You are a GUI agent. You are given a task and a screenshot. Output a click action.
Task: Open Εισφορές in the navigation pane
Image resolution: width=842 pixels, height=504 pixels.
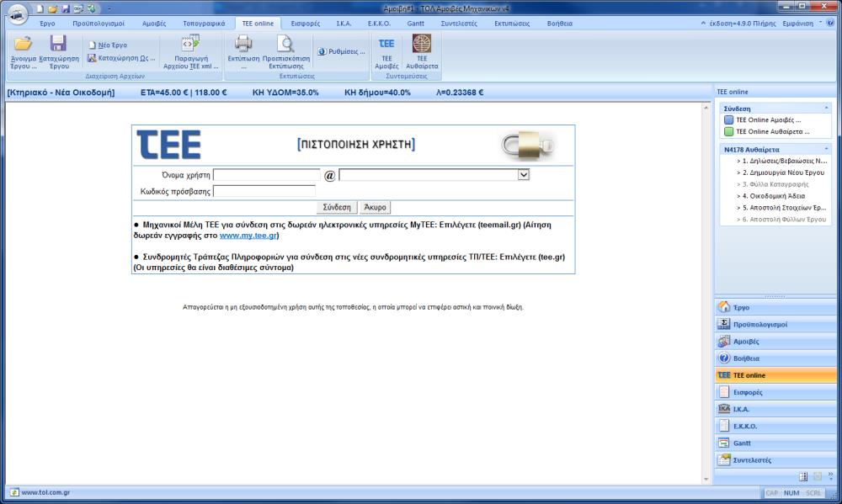coord(775,392)
